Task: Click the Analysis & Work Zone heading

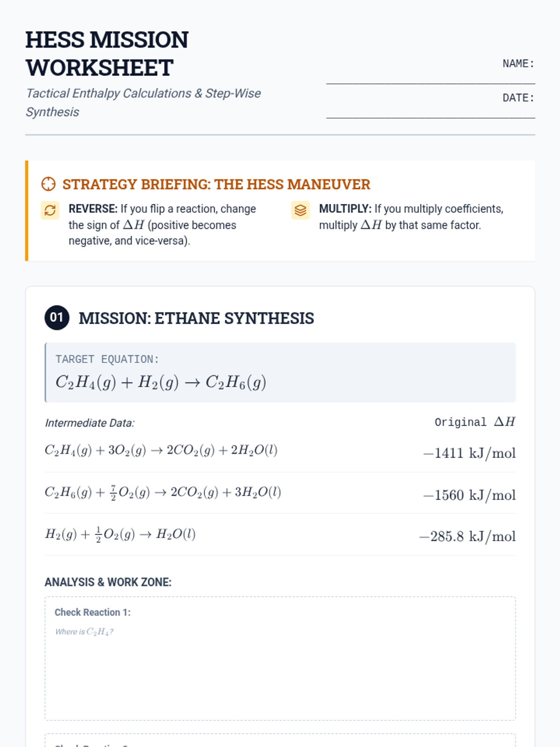Action: click(x=108, y=582)
